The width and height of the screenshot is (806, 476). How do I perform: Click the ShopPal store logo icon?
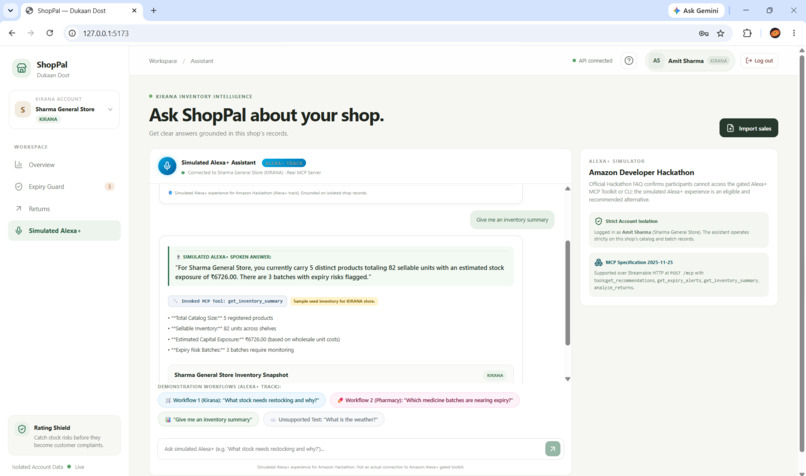pyautogui.click(x=22, y=68)
